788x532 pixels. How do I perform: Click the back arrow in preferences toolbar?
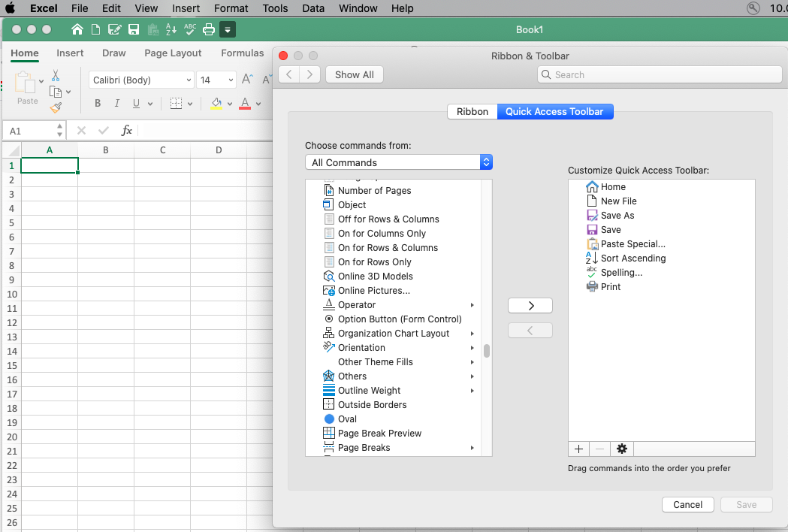coord(289,75)
